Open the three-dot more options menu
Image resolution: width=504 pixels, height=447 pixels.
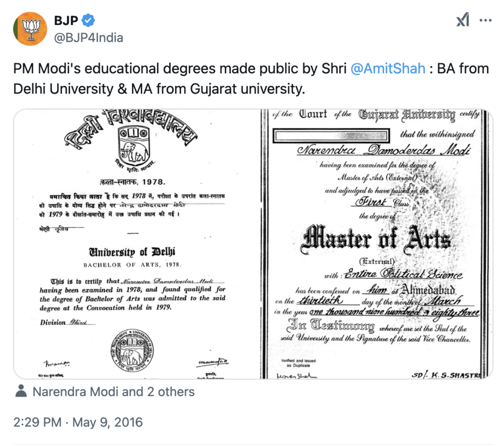[x=485, y=21]
